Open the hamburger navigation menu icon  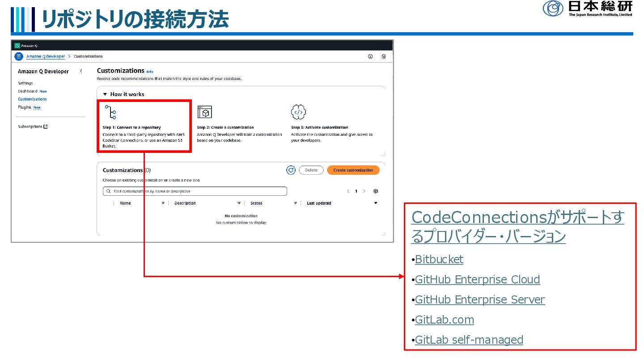coord(18,56)
